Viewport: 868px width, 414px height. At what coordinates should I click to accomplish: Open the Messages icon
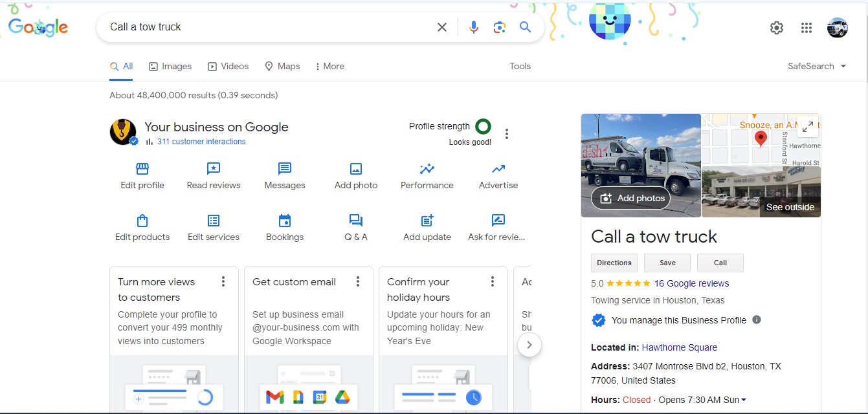(x=285, y=169)
